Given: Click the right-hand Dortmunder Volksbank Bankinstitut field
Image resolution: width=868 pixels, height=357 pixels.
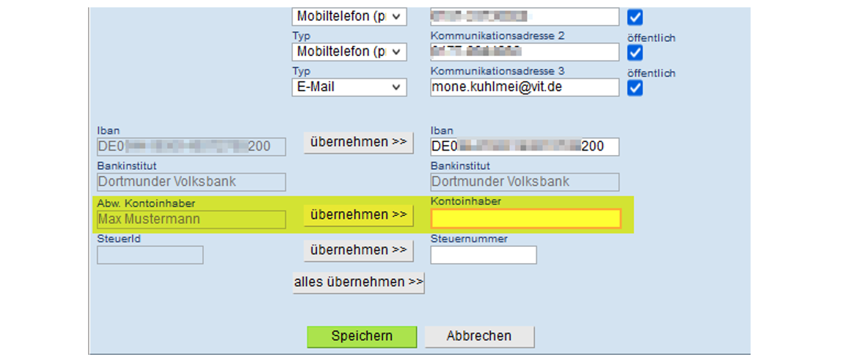Looking at the screenshot, I should click(x=525, y=181).
